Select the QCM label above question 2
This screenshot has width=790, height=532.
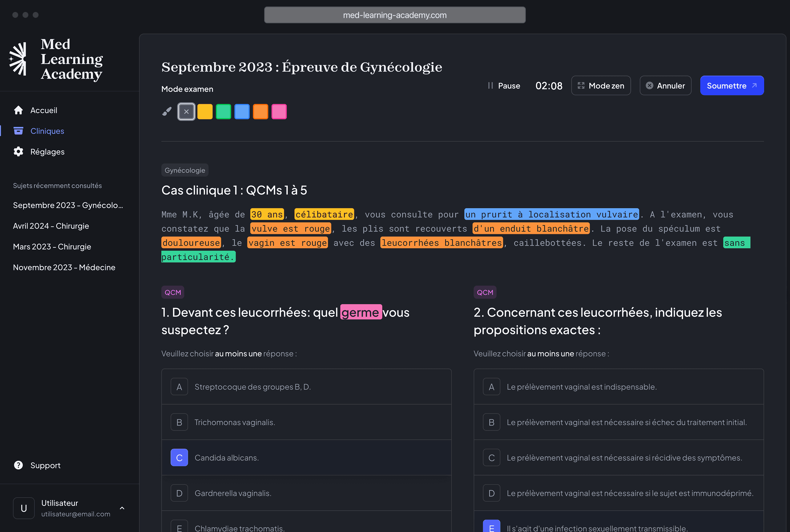[x=485, y=292]
